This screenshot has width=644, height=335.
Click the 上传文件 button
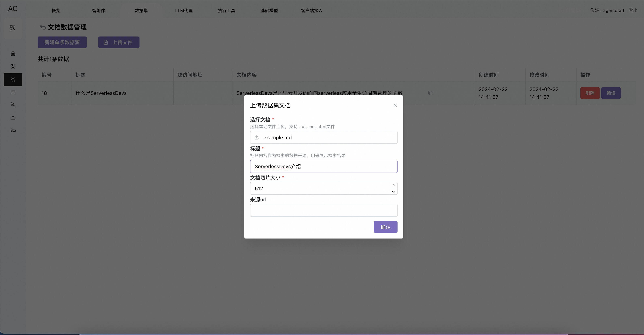pyautogui.click(x=119, y=42)
